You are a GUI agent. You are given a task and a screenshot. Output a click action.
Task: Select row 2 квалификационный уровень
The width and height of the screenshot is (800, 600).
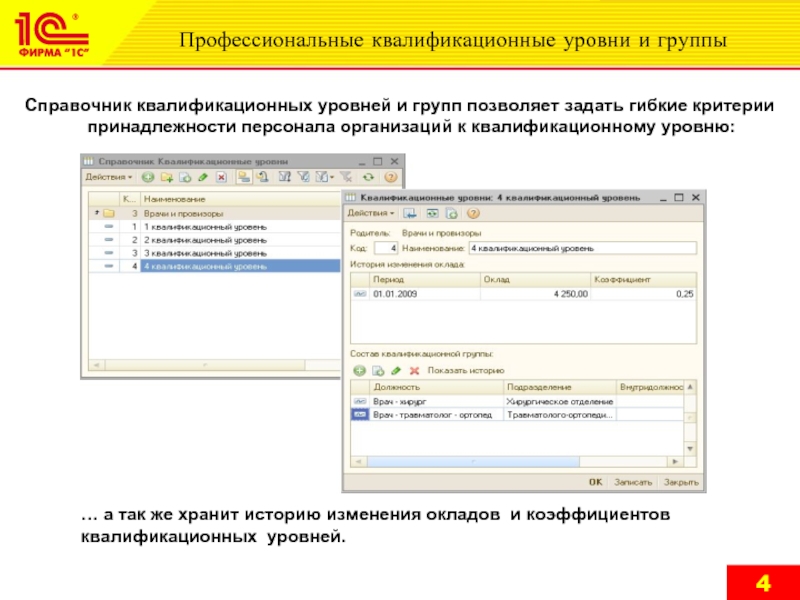(214, 240)
